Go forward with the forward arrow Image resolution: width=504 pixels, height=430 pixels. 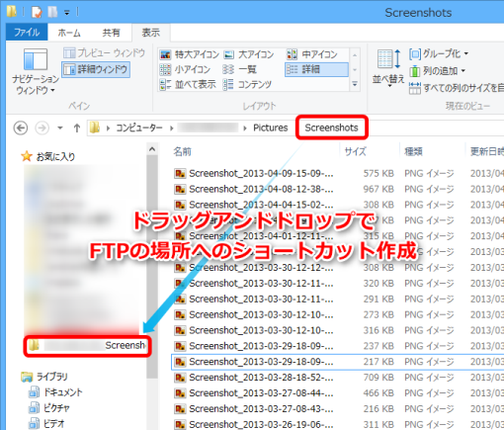pyautogui.click(x=42, y=128)
